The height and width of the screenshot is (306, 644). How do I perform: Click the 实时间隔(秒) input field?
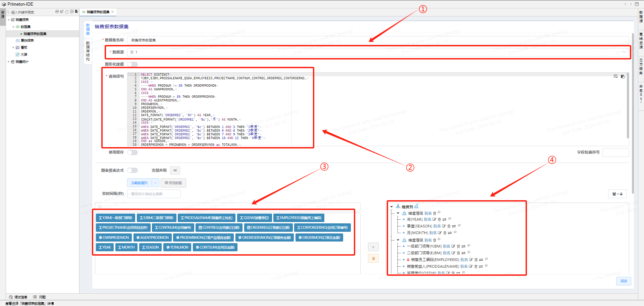point(154,194)
